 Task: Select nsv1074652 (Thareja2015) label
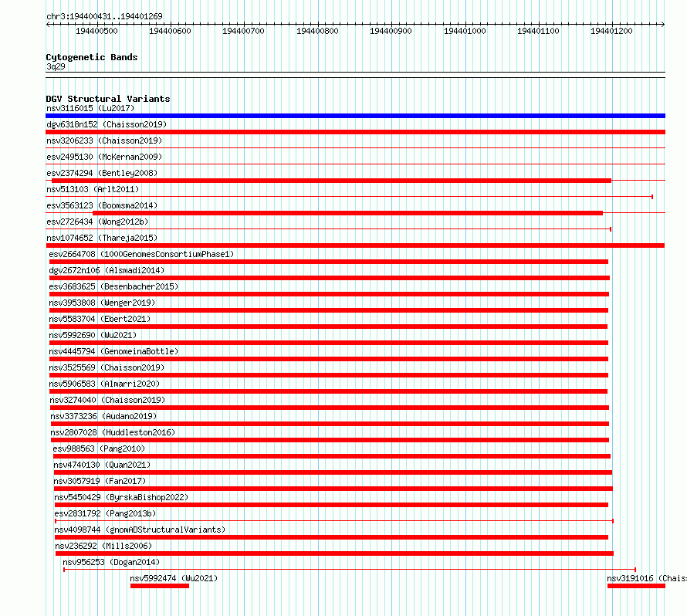102,238
